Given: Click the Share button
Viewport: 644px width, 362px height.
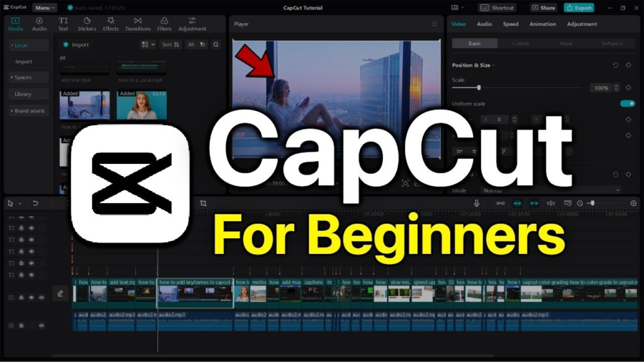Looking at the screenshot, I should (543, 8).
